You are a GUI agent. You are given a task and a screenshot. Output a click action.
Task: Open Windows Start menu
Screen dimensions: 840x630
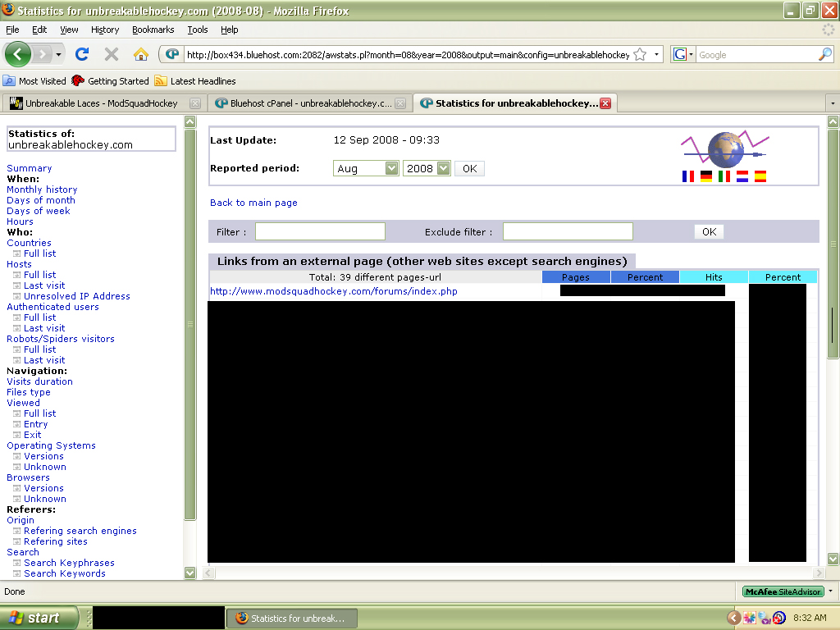pyautogui.click(x=39, y=618)
